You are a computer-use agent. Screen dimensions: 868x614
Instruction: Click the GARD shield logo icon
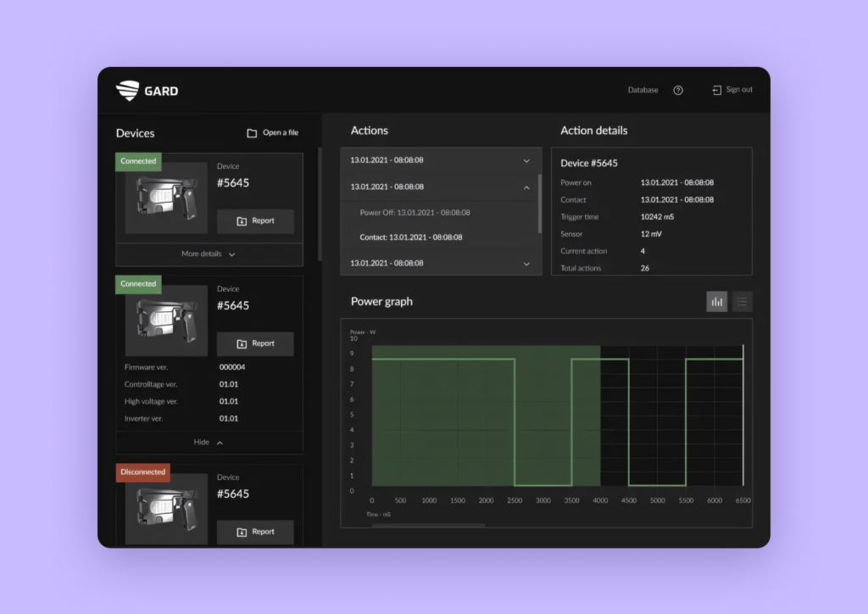coord(127,90)
